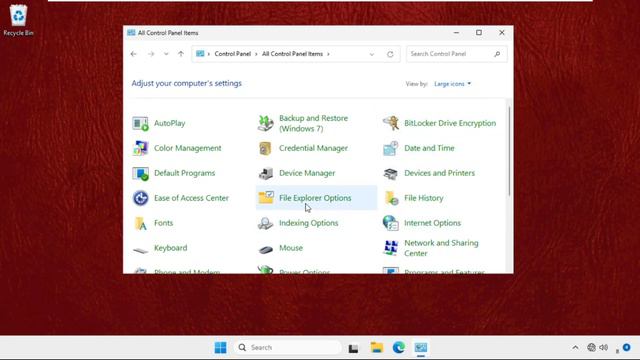This screenshot has width=640, height=360.
Task: Open the Date and Time icon
Action: 391,148
